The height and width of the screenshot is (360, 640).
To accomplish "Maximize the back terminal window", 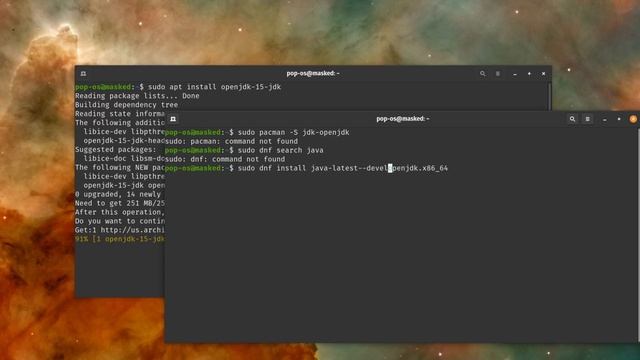I will pyautogui.click(x=529, y=73).
